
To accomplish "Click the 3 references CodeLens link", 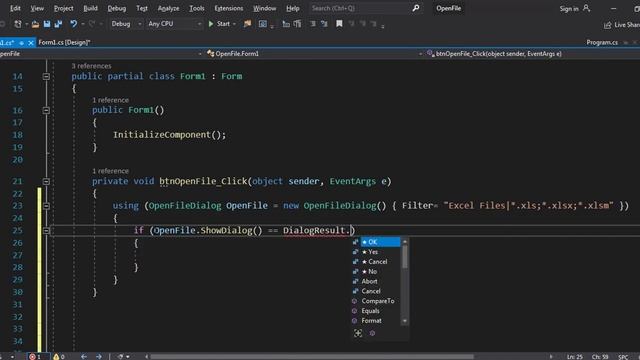I will coord(91,66).
